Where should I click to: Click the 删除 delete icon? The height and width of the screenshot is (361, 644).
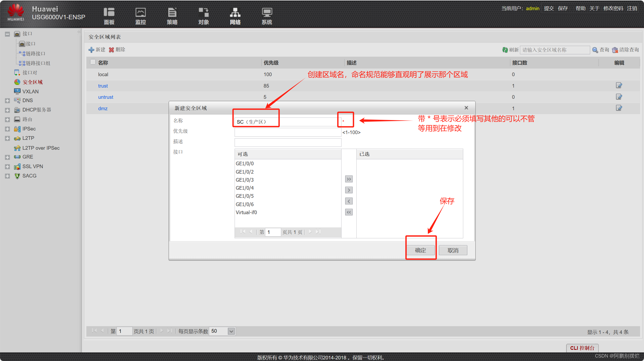[112, 50]
